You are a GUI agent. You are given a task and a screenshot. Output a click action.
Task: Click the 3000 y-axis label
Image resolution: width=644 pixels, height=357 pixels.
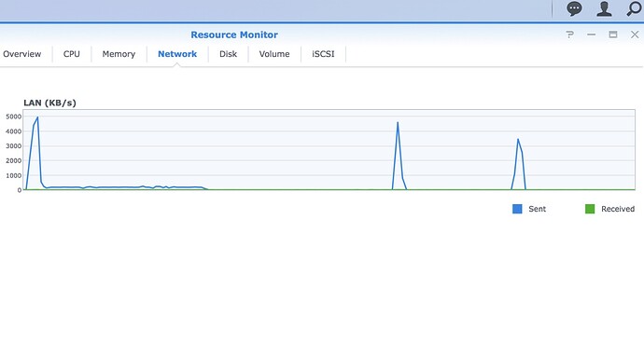tap(14, 146)
